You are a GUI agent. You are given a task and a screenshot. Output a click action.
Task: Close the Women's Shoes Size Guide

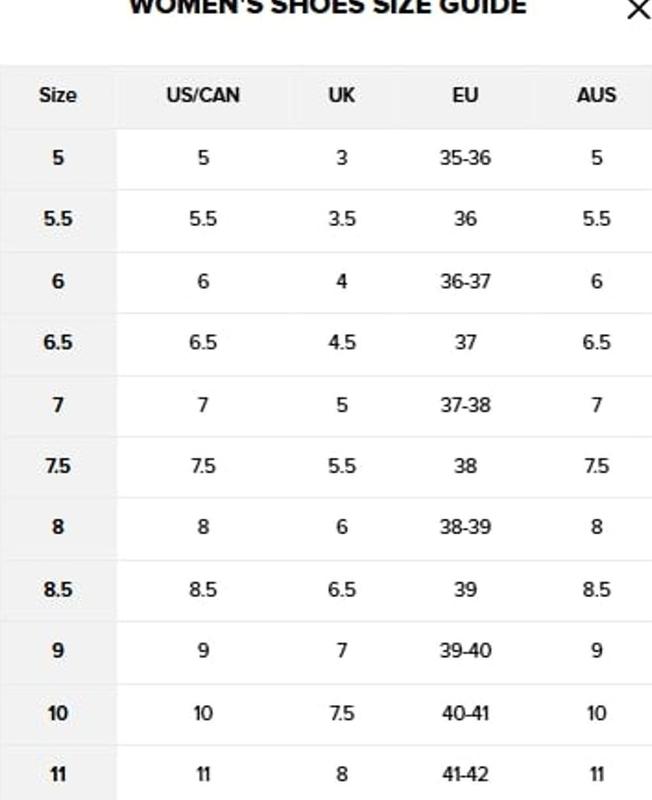tap(637, 10)
